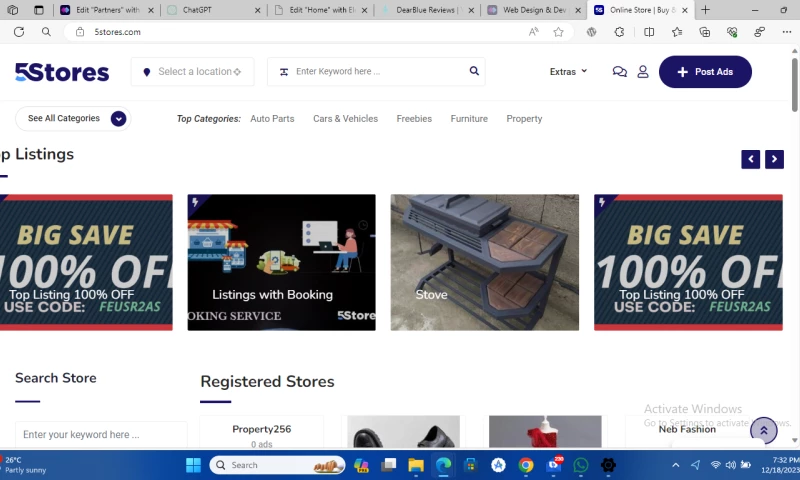Open Browser essentials heart icon
This screenshot has width=800, height=480.
pyautogui.click(x=732, y=32)
